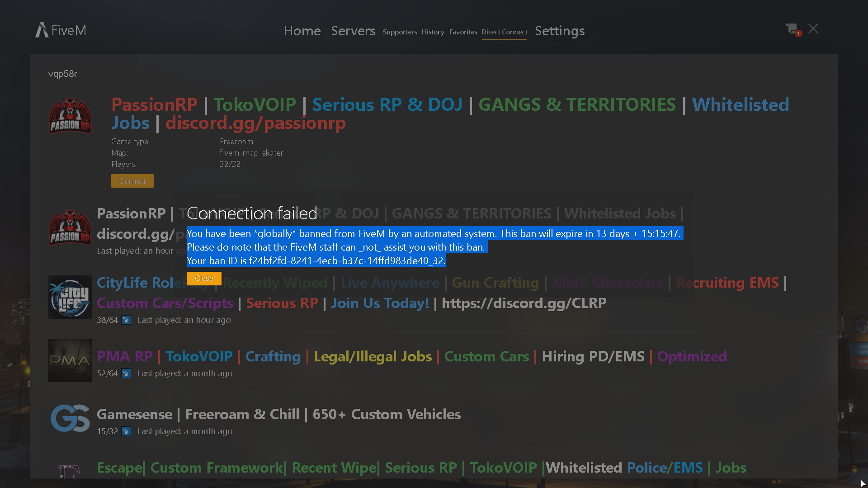Click the PMA RP 52/64 ping icon

click(126, 374)
